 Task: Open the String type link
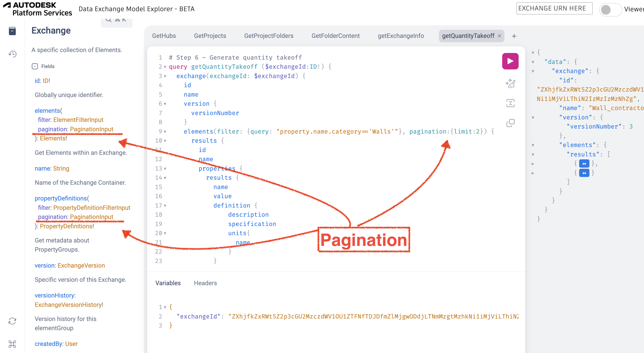pyautogui.click(x=61, y=169)
